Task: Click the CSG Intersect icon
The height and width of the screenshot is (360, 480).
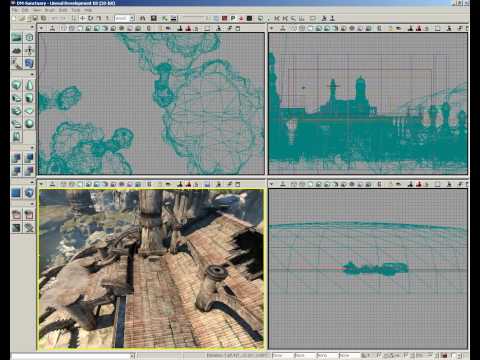Action: (x=17, y=171)
